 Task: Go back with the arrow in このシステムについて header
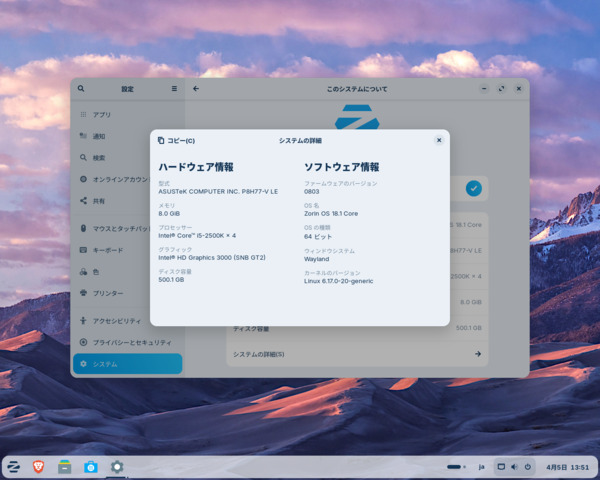[x=196, y=89]
